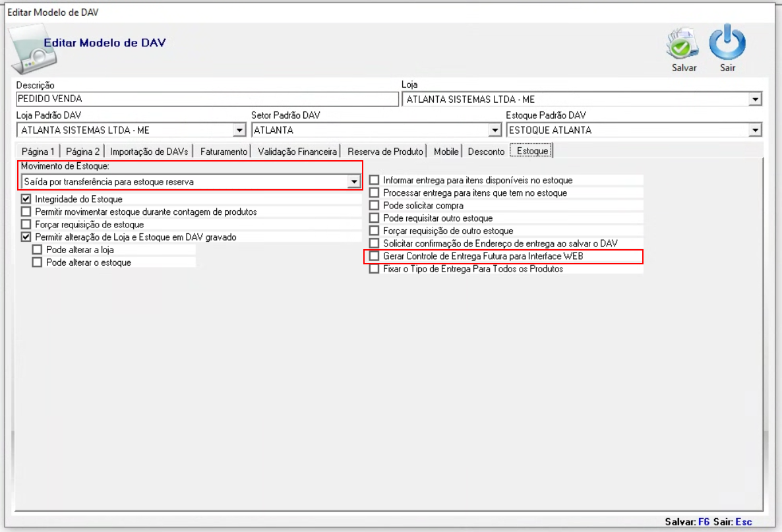
Task: Expand the Estoque Padrão DAV dropdown
Action: 755,131
